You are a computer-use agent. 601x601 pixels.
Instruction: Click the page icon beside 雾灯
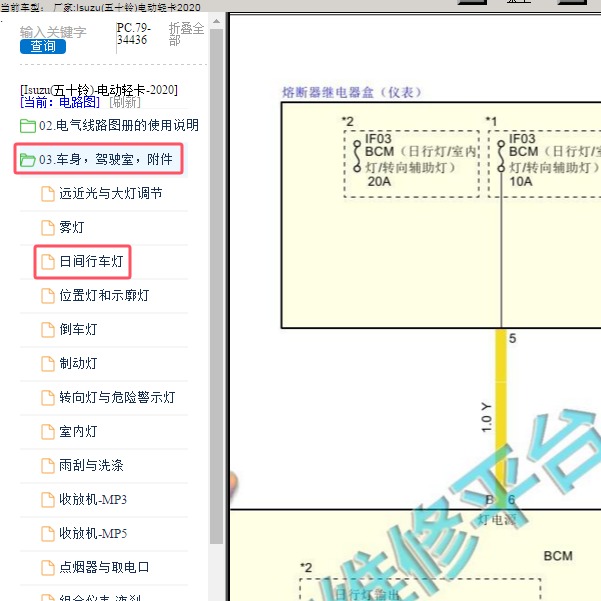[x=47, y=228]
